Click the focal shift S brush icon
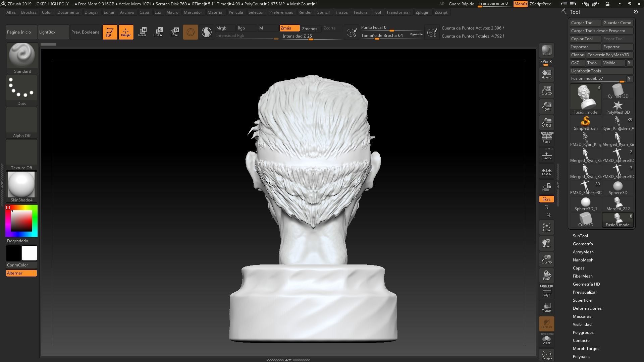Screen dimensions: 644x362 tap(352, 33)
